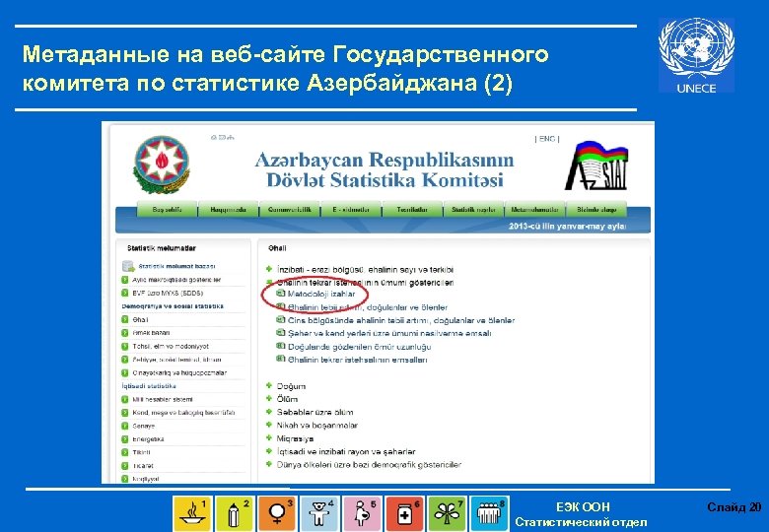
Task: Click the orange goal 3 gender icon
Action: pyautogui.click(x=277, y=513)
